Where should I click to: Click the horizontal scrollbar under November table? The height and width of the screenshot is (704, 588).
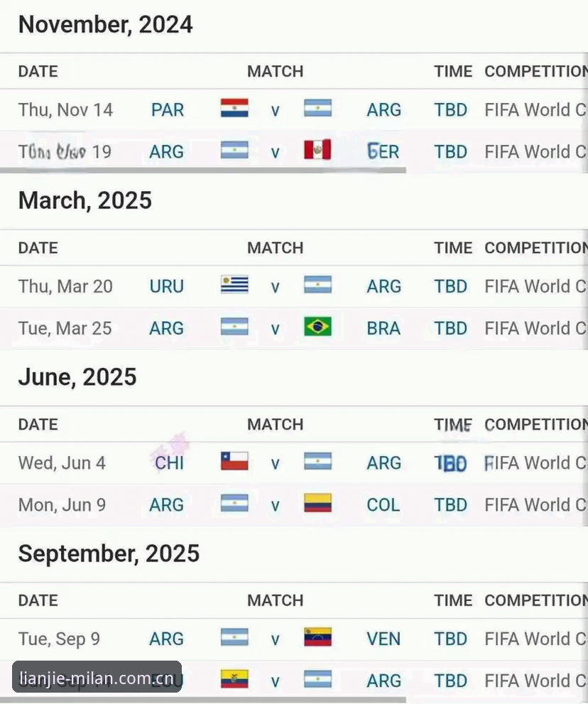[203, 170]
